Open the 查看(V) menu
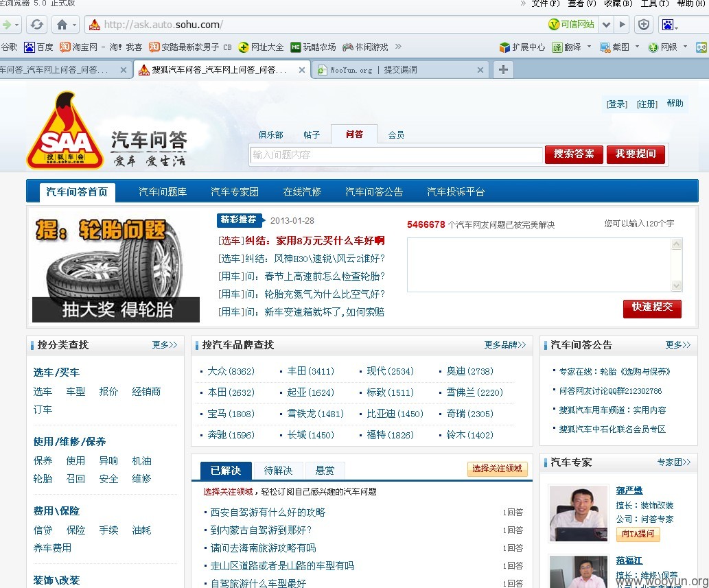 (582, 3)
